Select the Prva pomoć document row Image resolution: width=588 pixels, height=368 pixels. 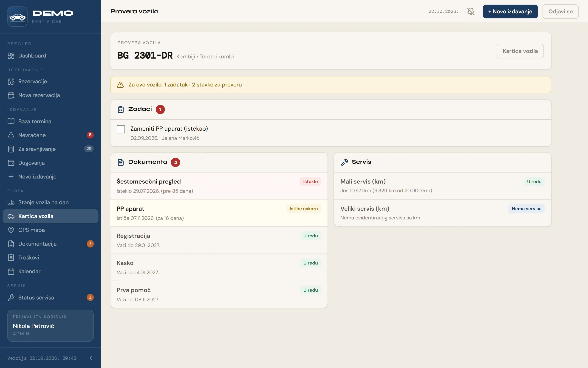click(219, 294)
